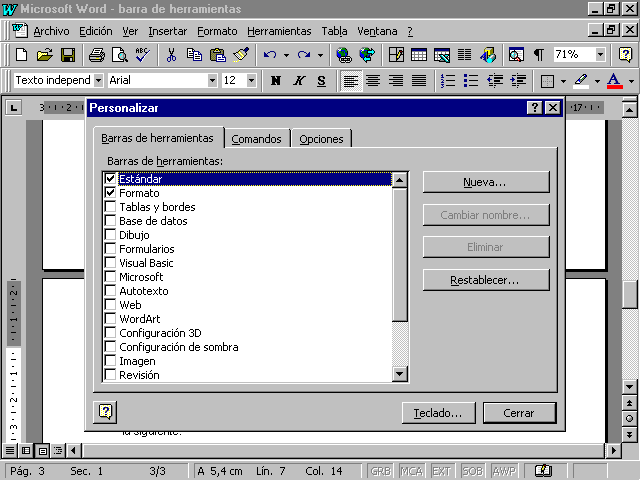The width and height of the screenshot is (640, 480).
Task: Check the Formularios checkbox
Action: coord(110,248)
